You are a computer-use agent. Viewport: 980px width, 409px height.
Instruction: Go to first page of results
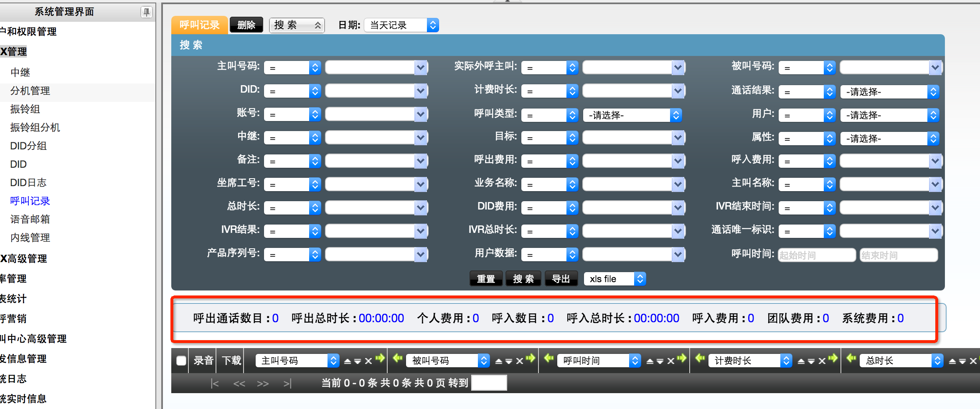(215, 383)
